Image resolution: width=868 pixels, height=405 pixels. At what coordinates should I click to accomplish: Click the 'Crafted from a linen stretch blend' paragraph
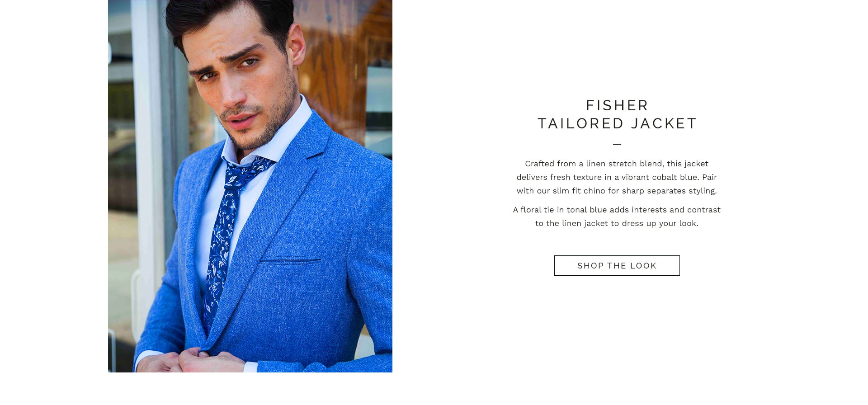[x=617, y=177]
